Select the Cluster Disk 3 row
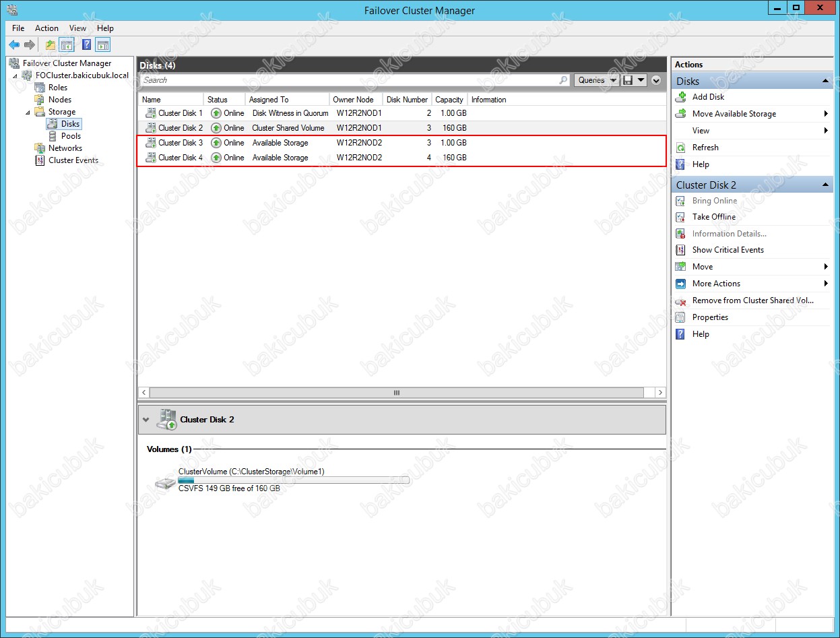Viewport: 840px width, 638px height. click(x=401, y=143)
